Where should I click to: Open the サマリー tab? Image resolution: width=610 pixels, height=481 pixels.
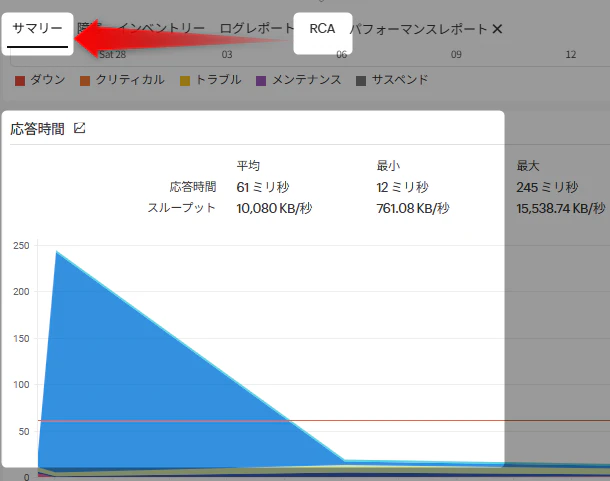(x=37, y=28)
